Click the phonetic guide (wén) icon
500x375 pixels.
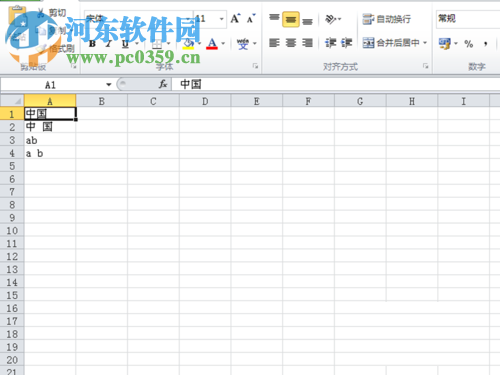click(x=243, y=44)
